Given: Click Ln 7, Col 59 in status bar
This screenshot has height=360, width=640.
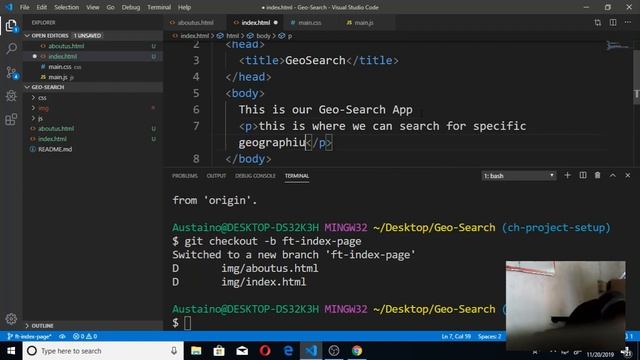Looking at the screenshot, I should pos(456,336).
